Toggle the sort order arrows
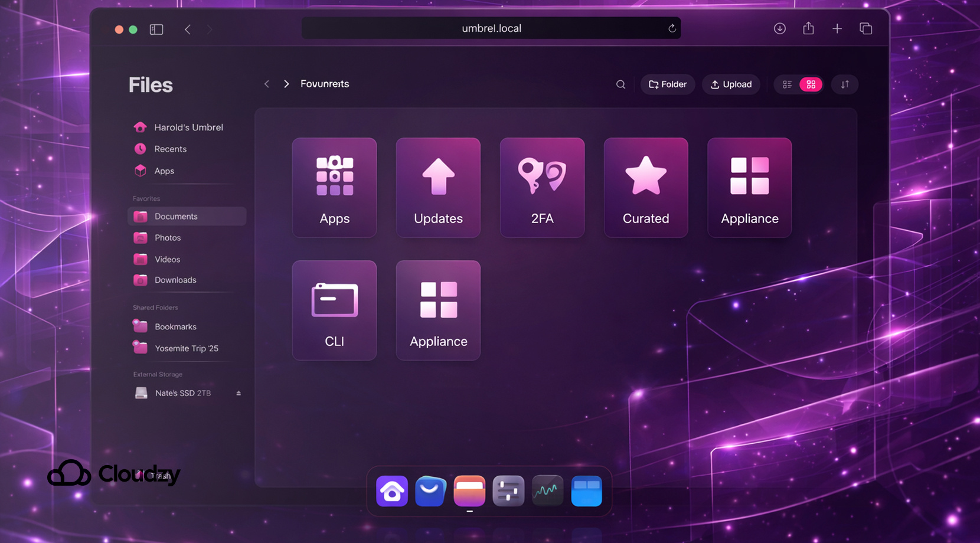Viewport: 980px width, 543px height. tap(844, 84)
